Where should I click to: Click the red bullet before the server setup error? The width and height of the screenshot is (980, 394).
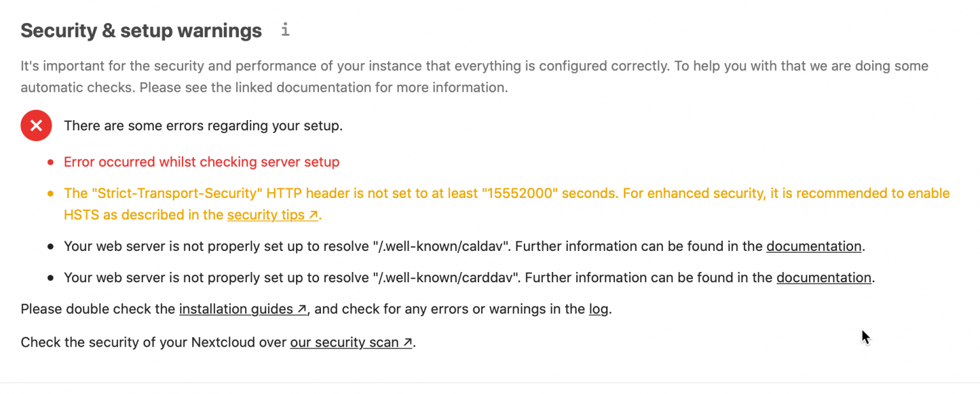tap(50, 162)
